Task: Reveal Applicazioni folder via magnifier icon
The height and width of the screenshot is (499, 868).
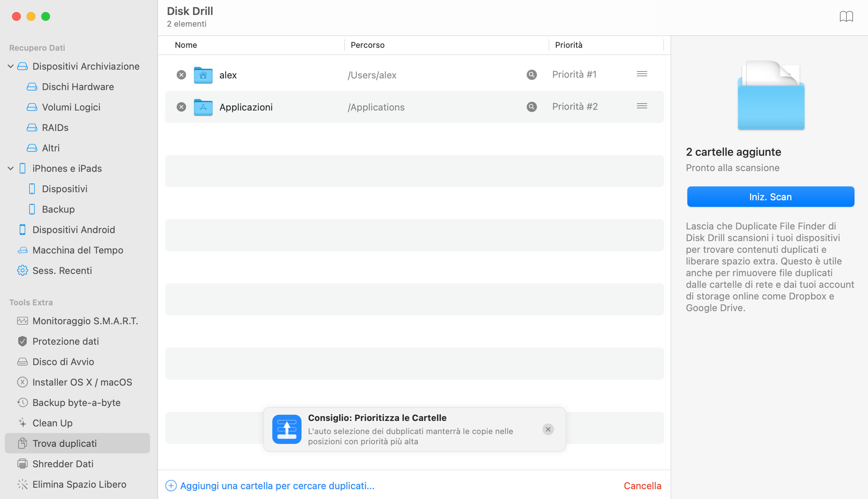Action: pos(532,107)
